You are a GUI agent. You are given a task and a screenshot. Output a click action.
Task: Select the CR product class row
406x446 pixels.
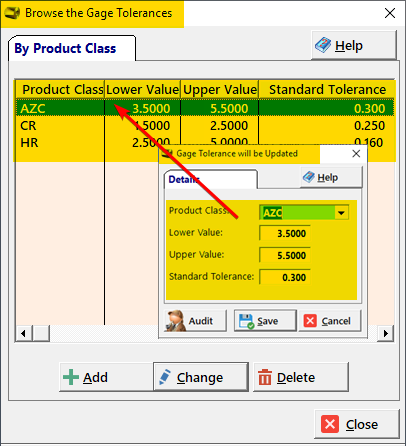point(205,126)
